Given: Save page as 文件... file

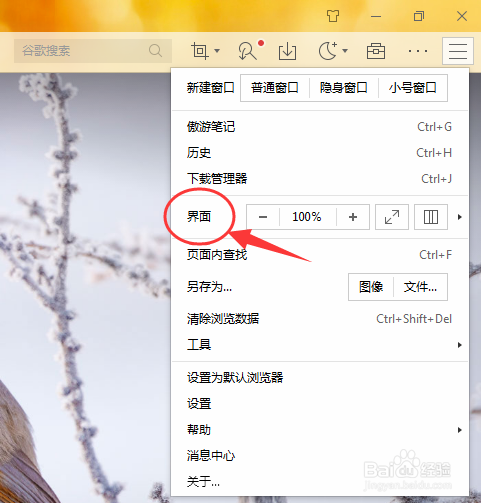Looking at the screenshot, I should click(420, 287).
